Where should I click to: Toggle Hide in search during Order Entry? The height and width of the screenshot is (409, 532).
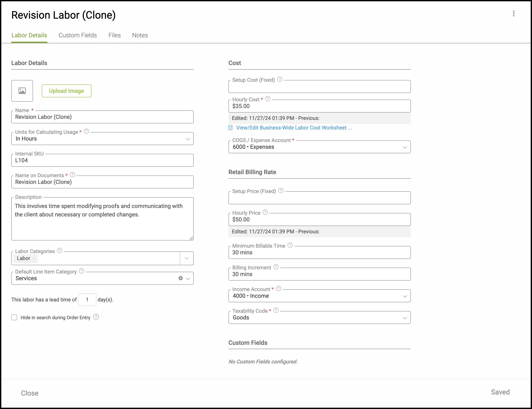[x=14, y=317]
